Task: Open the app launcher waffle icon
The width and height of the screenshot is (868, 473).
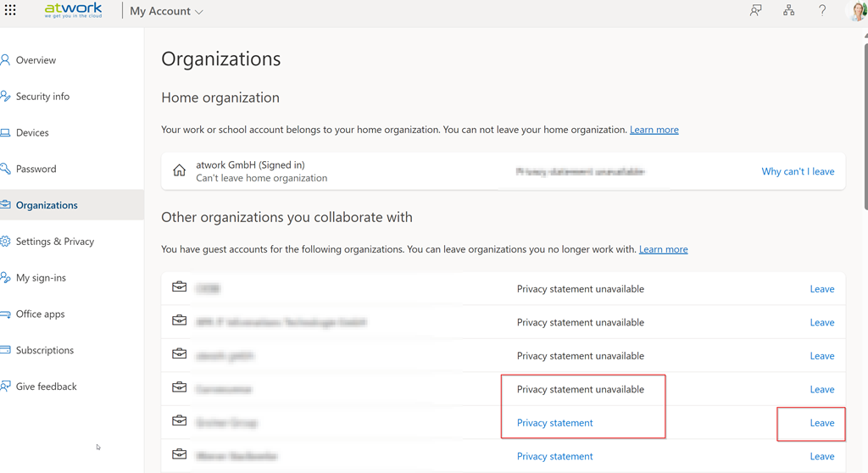Action: (10, 11)
